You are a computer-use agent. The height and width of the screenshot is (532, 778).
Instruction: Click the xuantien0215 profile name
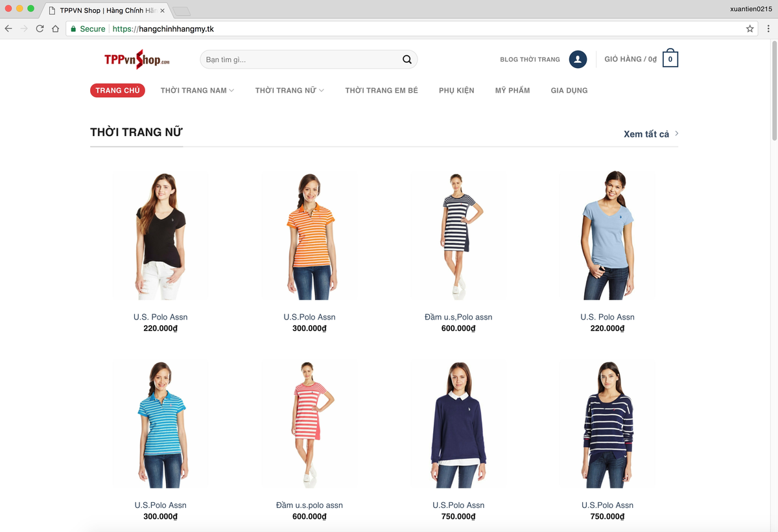[751, 8]
